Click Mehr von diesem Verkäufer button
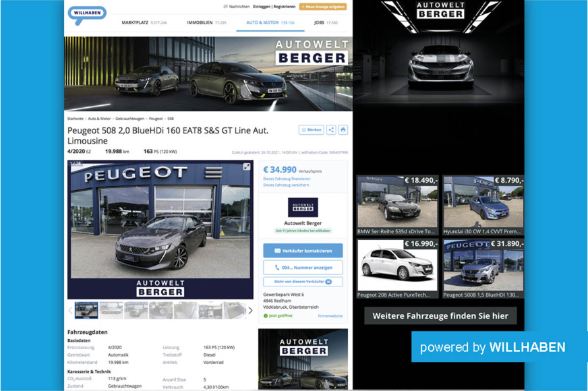588x391 pixels. pyautogui.click(x=303, y=282)
